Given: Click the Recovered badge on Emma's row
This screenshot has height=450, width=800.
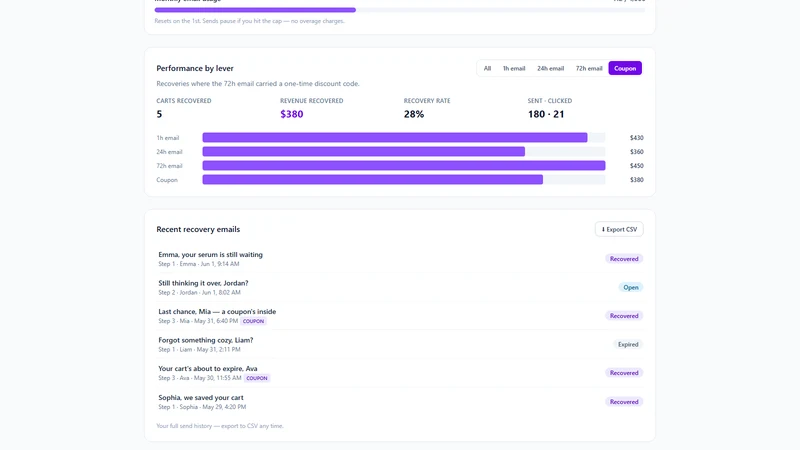Looking at the screenshot, I should [x=624, y=259].
